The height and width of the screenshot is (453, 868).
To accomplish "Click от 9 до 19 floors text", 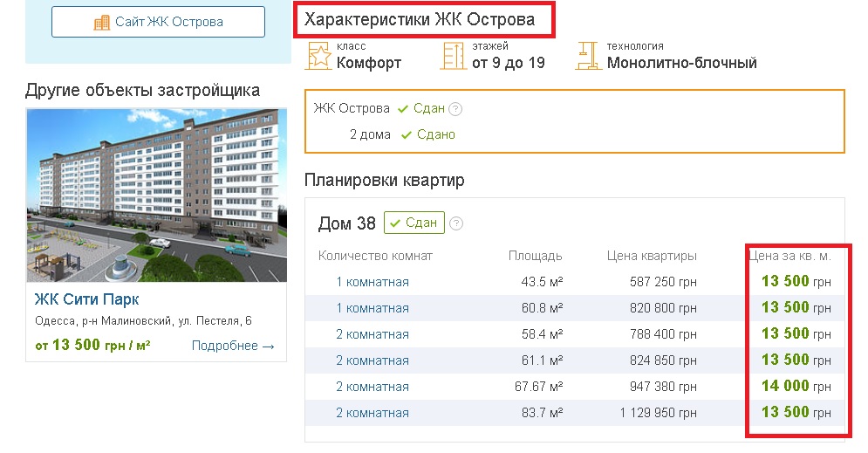I will (509, 63).
